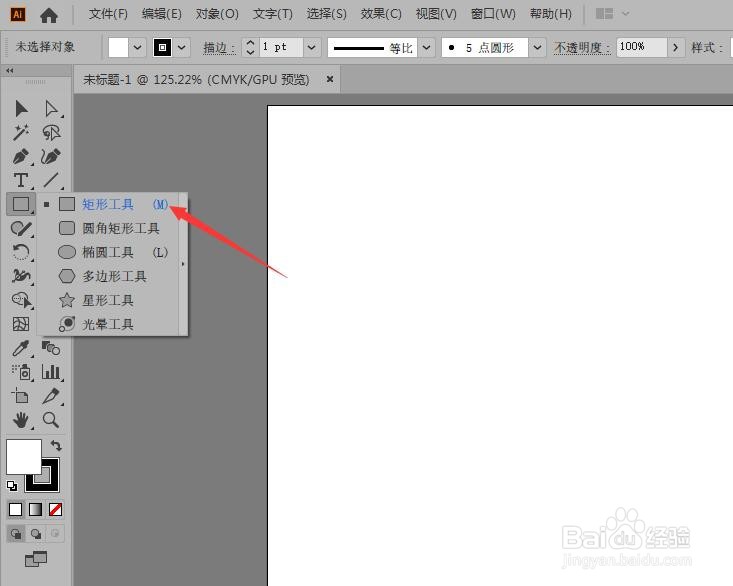The width and height of the screenshot is (733, 586).
Task: Click 不透明度 opacity panel link
Action: (x=582, y=48)
